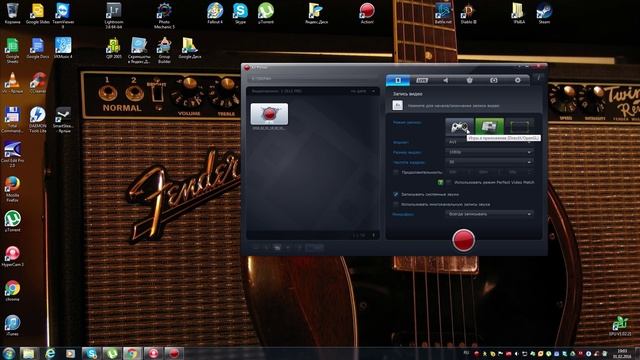Image resolution: width=640 pixels, height=360 pixels.
Task: Click the output folder path bar in Action!
Action: pos(313,78)
